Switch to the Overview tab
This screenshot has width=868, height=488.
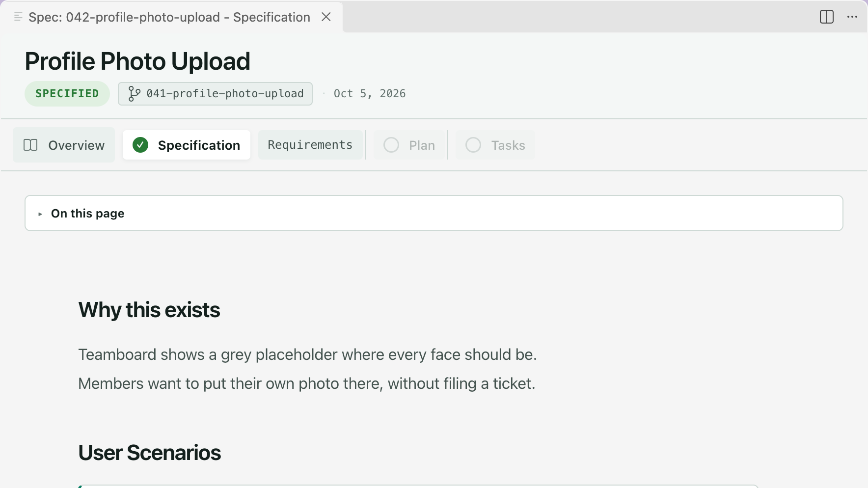pos(64,145)
